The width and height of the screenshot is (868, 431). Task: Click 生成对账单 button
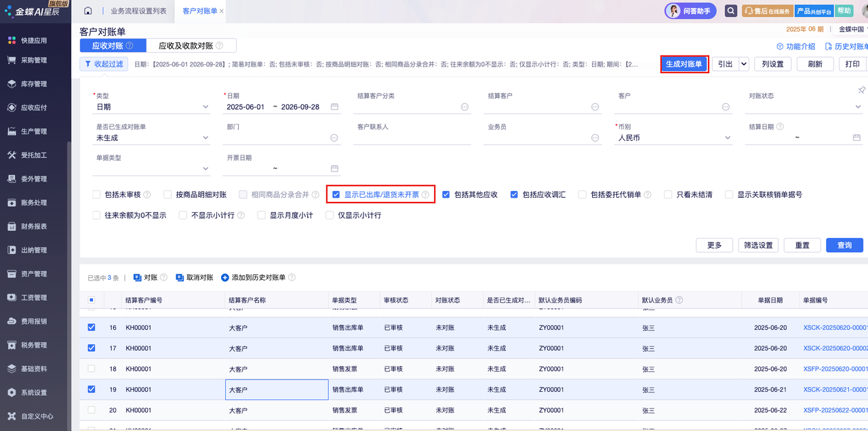point(685,64)
